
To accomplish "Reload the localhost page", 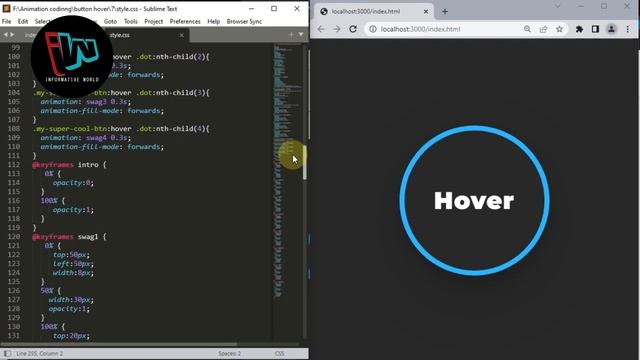I will (x=353, y=29).
